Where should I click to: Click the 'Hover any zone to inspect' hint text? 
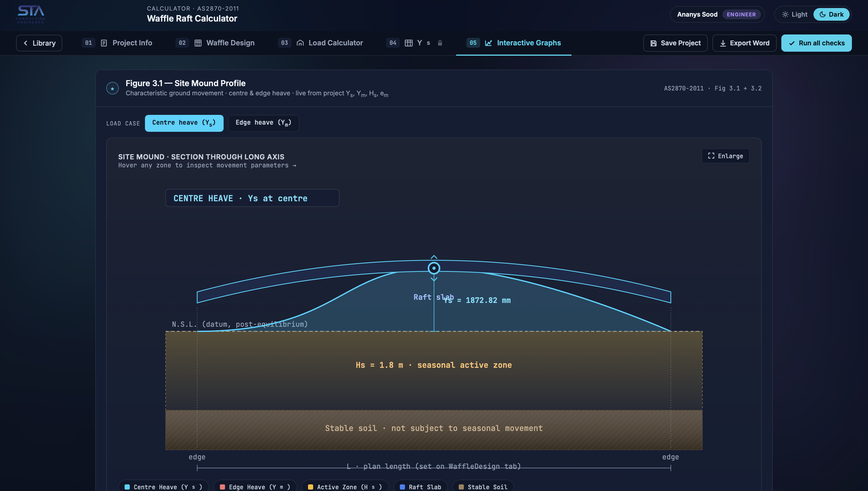[x=207, y=165]
